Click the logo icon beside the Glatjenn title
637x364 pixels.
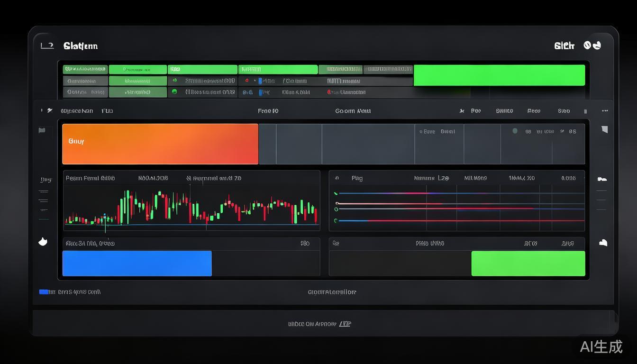tap(47, 45)
